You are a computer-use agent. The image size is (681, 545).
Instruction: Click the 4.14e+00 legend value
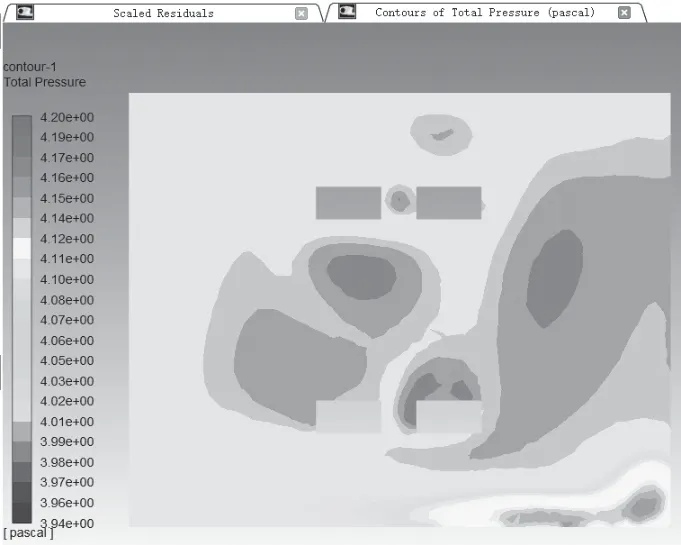point(67,218)
